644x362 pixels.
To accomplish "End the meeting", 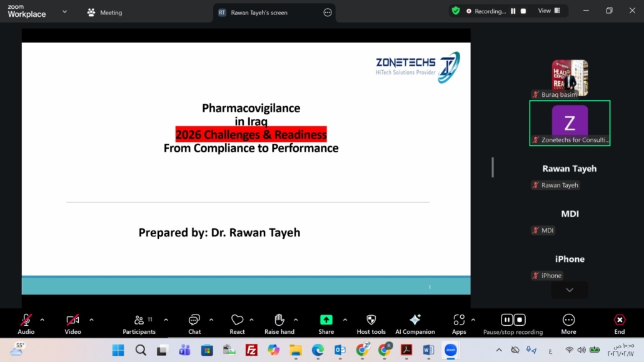I will coord(620,324).
